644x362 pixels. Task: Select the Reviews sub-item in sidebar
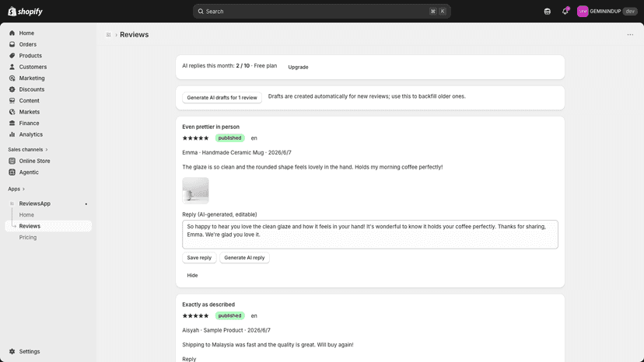point(48,226)
